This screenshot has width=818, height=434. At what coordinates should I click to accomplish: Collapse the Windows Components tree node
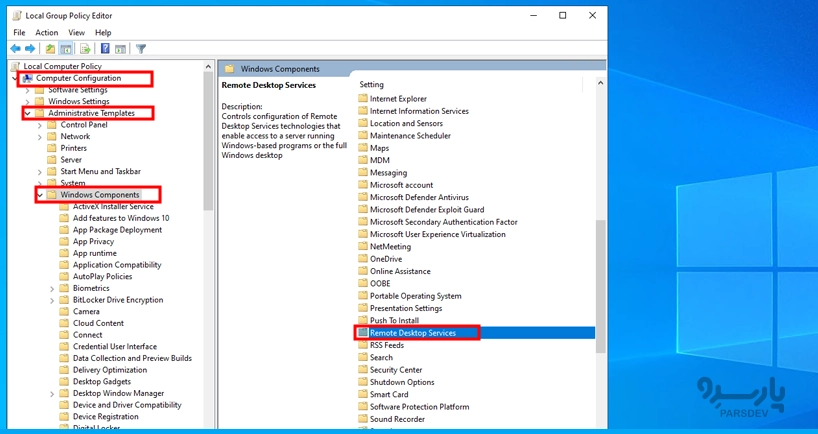[x=39, y=195]
